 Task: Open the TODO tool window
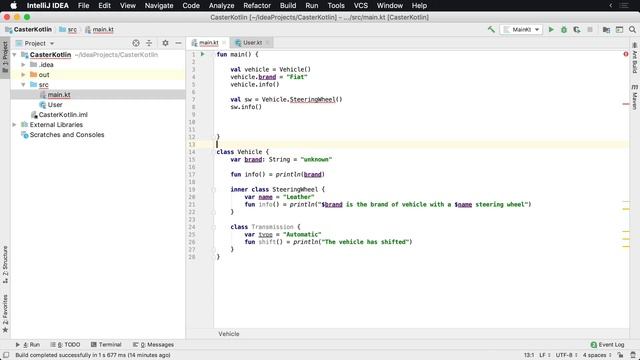pyautogui.click(x=65, y=344)
